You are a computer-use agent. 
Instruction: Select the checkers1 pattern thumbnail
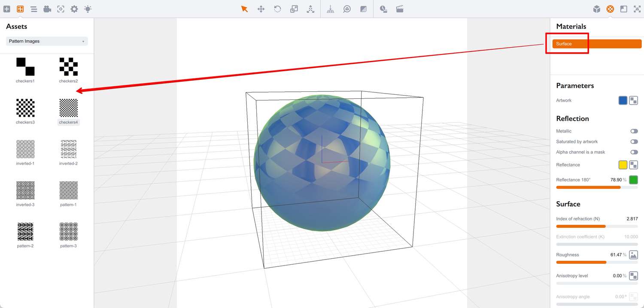click(25, 66)
